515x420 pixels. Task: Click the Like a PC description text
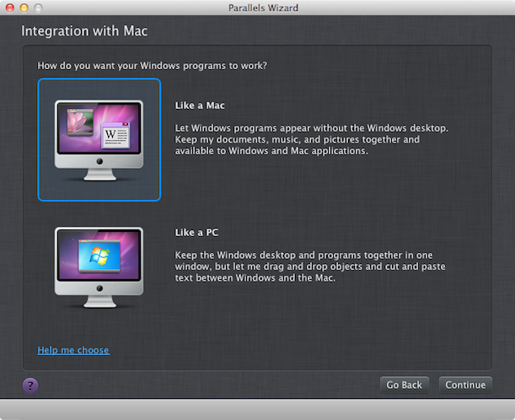click(310, 267)
